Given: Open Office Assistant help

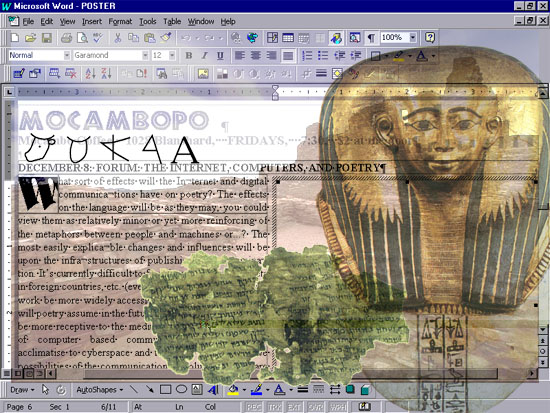Looking at the screenshot, I should [430, 38].
